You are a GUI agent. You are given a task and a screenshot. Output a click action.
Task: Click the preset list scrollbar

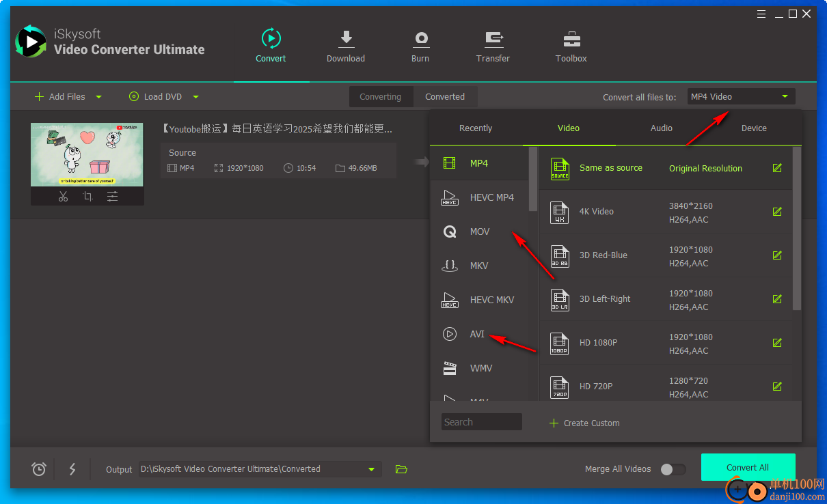797,229
